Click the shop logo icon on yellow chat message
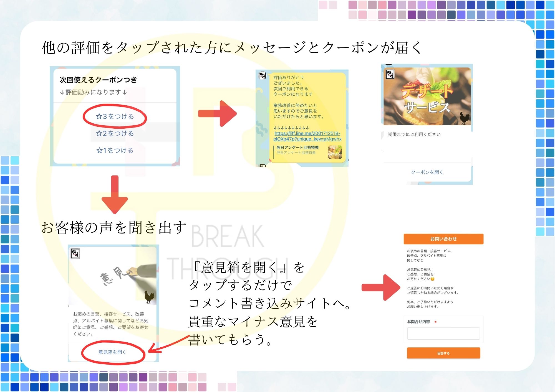This screenshot has width=555, height=392. (262, 75)
